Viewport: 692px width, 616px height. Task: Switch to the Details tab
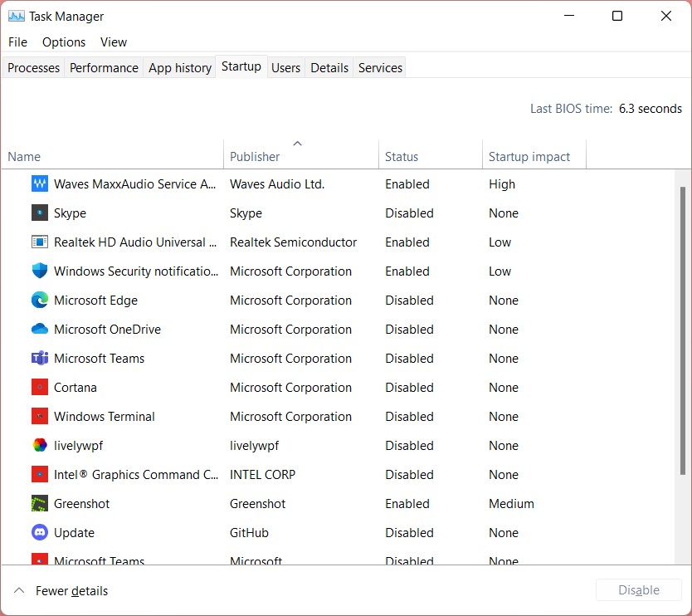[x=329, y=68]
